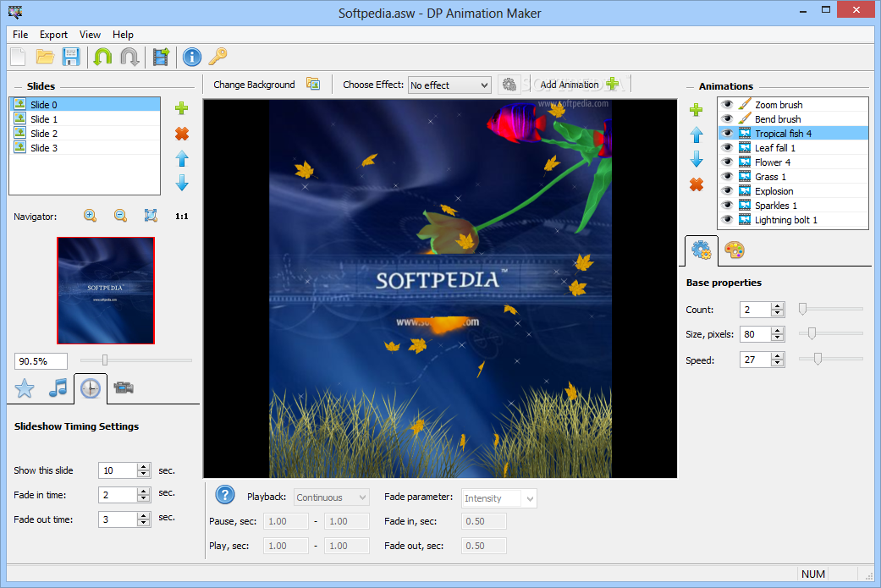
Task: Open project with the folder icon
Action: tap(45, 57)
